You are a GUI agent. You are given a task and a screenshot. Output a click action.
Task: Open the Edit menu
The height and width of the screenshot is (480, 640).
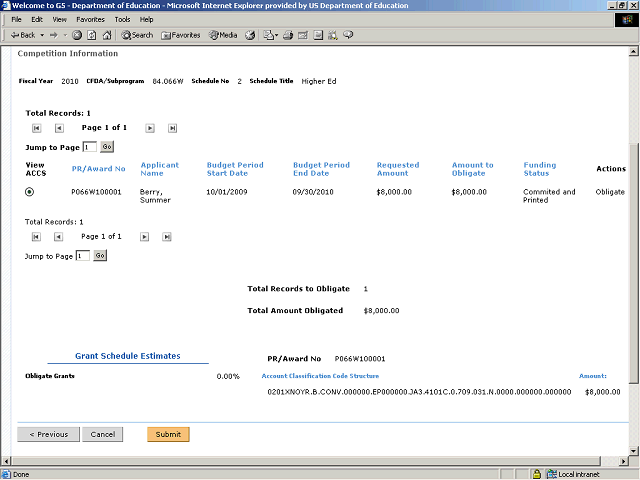coord(37,20)
